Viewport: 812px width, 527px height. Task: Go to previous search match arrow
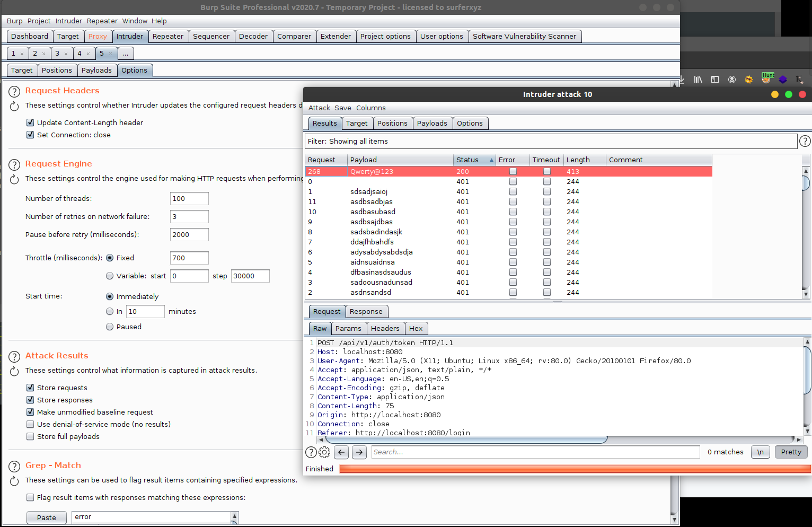tap(342, 452)
